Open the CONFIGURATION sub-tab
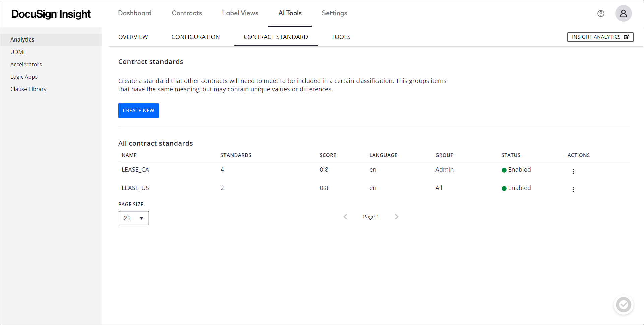The height and width of the screenshot is (325, 644). pos(196,37)
